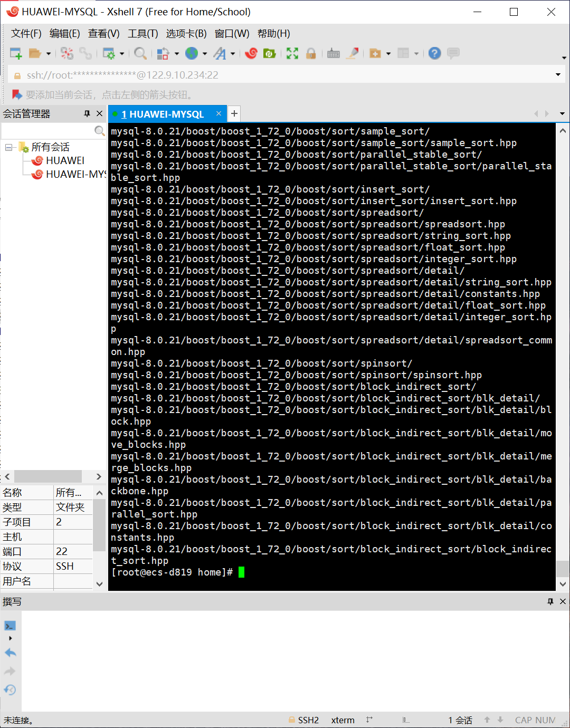The image size is (570, 728).
Task: Open the keyboard mapping icon
Action: click(334, 53)
